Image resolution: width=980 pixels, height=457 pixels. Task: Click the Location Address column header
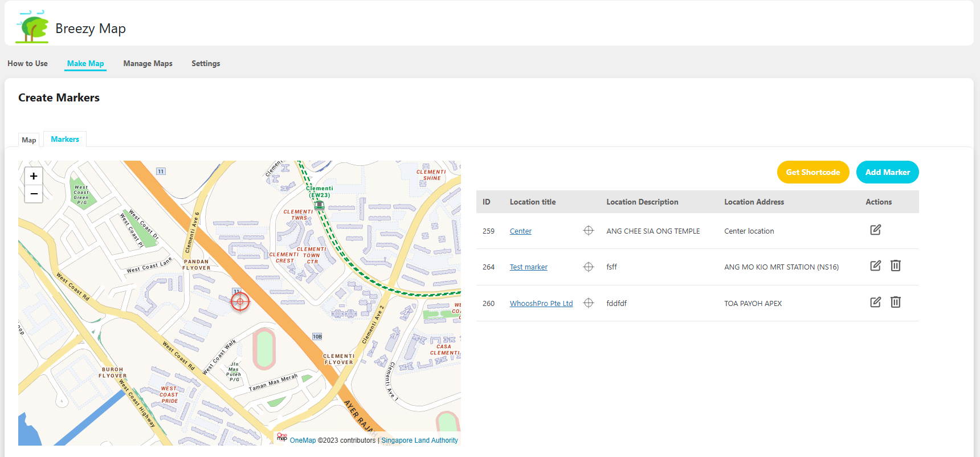(x=754, y=202)
